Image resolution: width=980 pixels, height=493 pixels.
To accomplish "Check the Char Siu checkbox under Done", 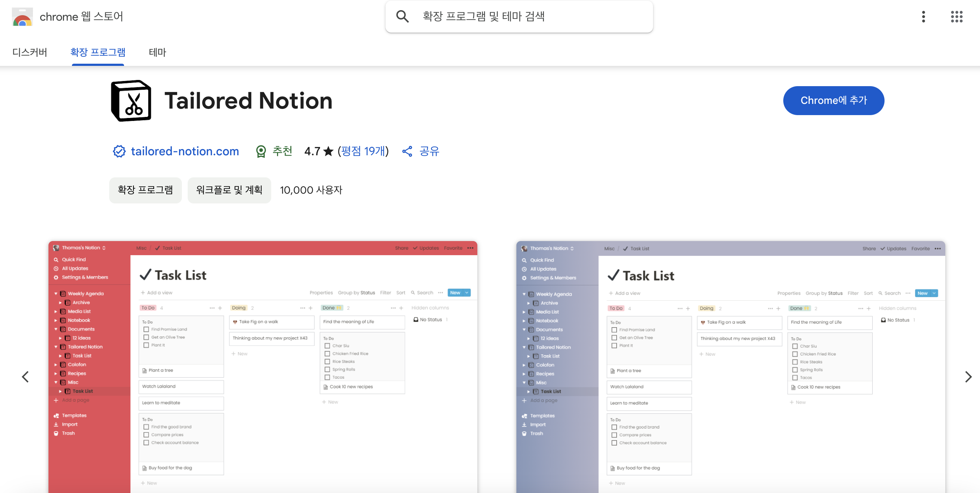I will [x=327, y=346].
